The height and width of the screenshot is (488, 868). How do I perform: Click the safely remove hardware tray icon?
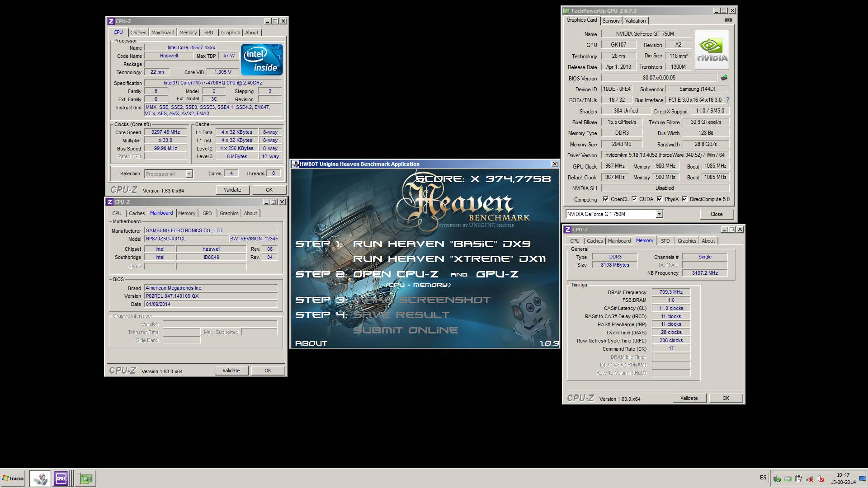coord(777,479)
